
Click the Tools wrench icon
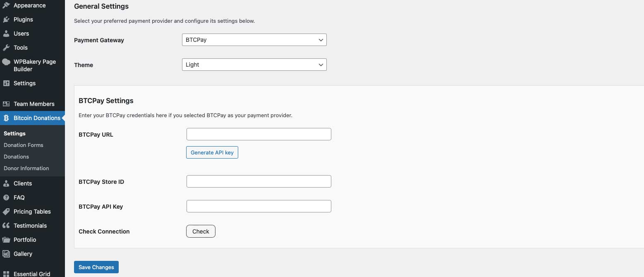7,47
